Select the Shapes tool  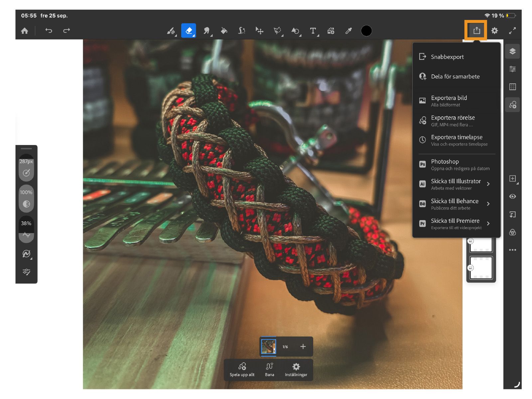coord(295,31)
